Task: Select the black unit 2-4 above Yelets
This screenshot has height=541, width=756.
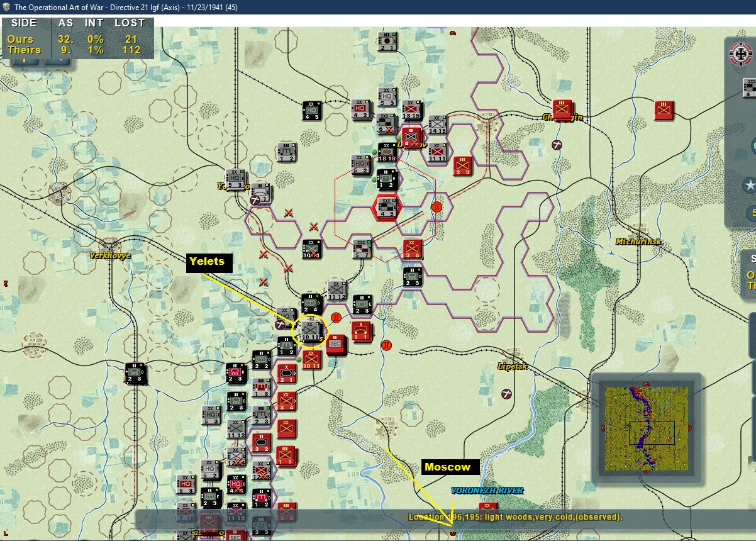Action: pos(311,303)
